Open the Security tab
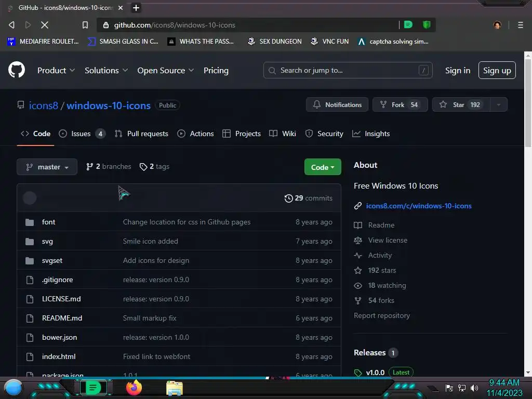The image size is (532, 399). click(x=324, y=134)
